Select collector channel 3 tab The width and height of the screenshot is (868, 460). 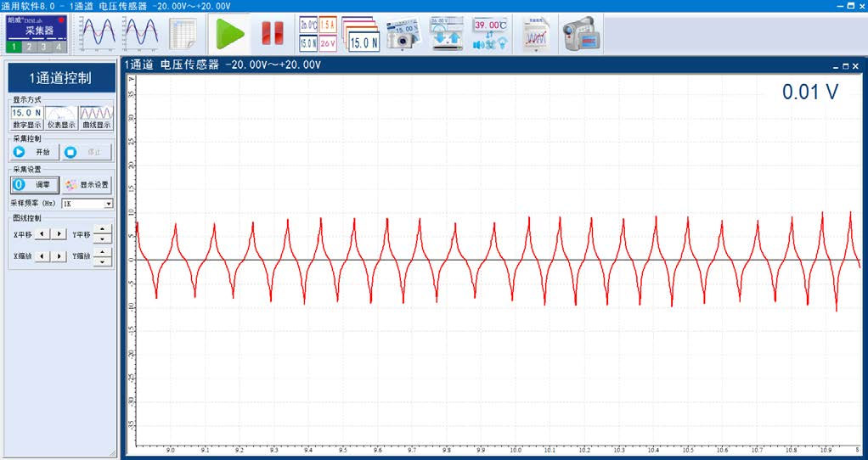pyautogui.click(x=44, y=48)
